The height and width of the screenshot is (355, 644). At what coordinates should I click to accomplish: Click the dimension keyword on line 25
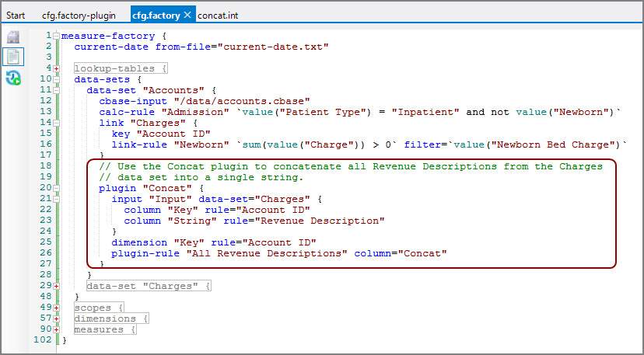point(139,242)
